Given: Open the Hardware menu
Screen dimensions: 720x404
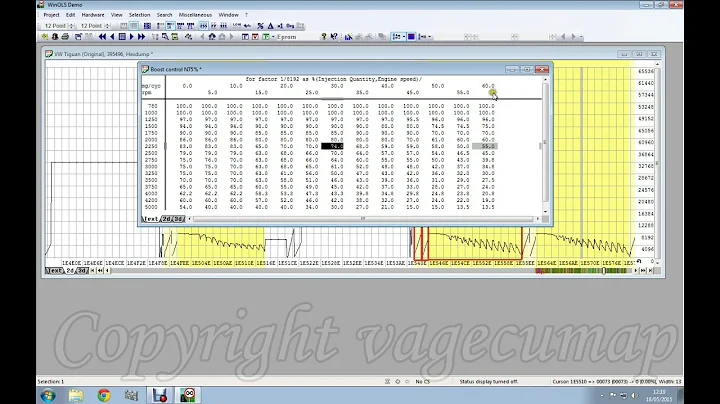Looking at the screenshot, I should 93,15.
